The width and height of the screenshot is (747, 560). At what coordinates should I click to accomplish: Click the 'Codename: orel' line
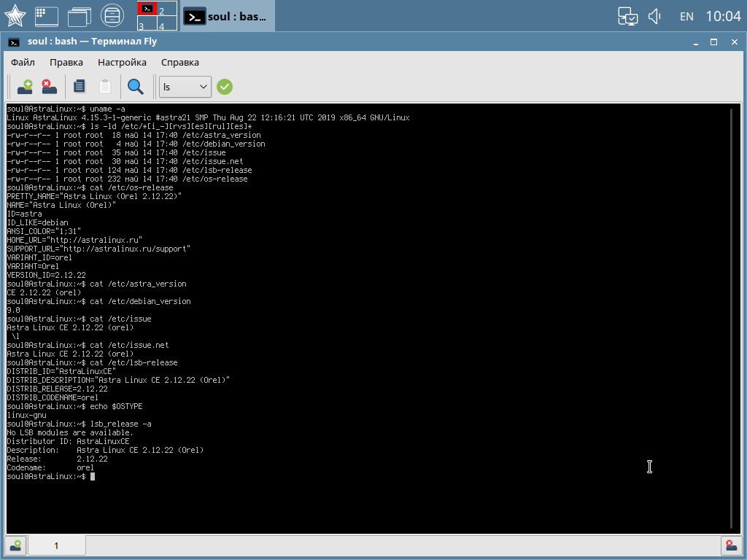coord(50,467)
